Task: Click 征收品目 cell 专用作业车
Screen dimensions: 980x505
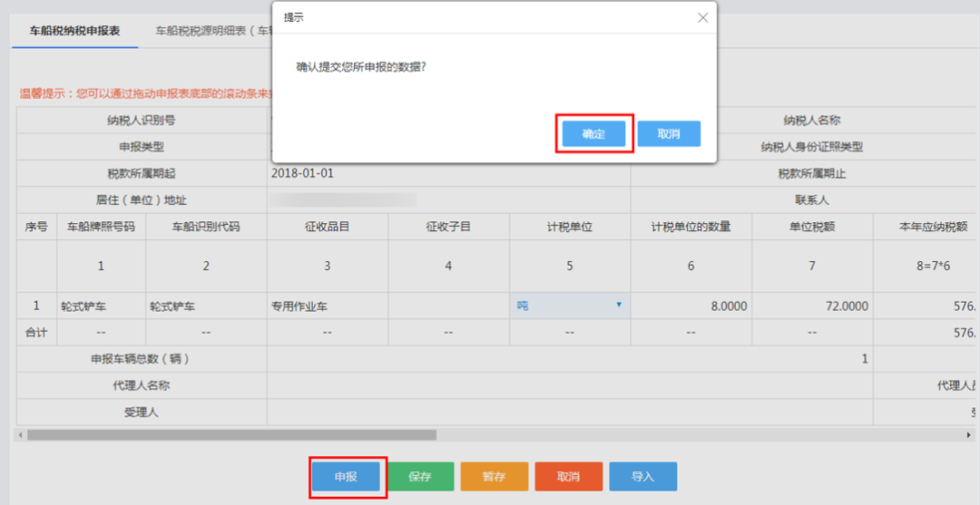Action: tap(327, 306)
